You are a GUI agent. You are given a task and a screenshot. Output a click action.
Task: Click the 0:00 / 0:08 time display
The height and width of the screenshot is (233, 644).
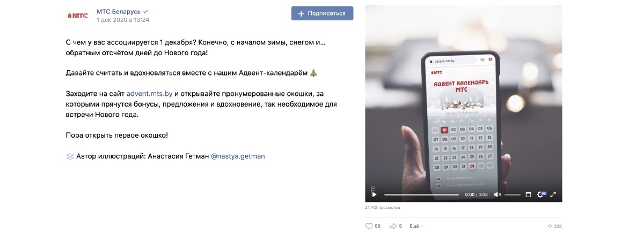pyautogui.click(x=477, y=194)
